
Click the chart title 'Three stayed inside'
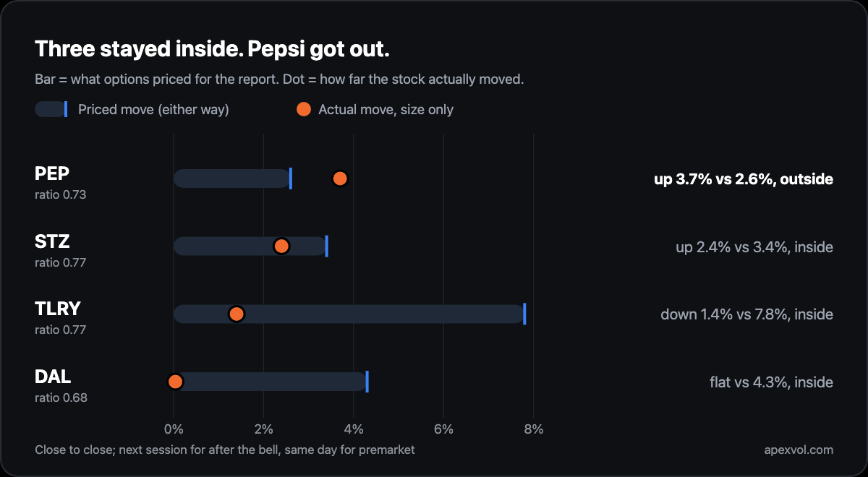point(137,49)
